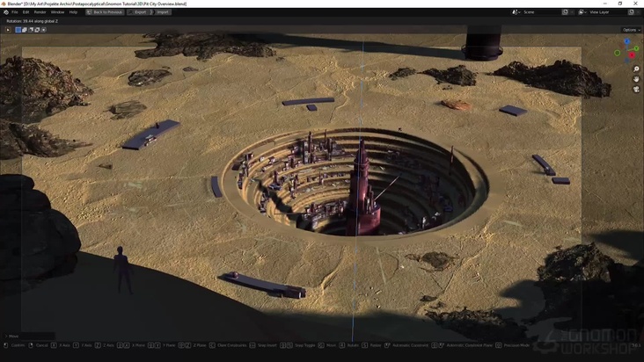Open the Scene selector dropdown
Screen dimensions: 644x362
[517, 12]
